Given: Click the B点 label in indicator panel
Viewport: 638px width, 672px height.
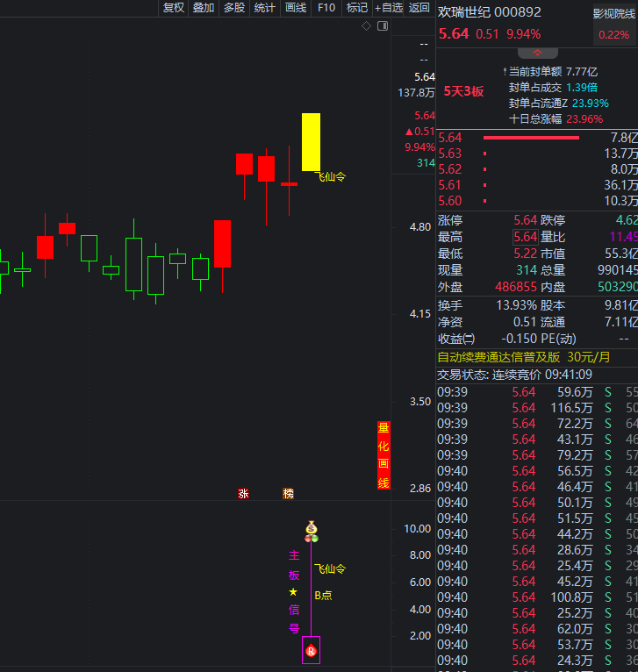Looking at the screenshot, I should [323, 596].
